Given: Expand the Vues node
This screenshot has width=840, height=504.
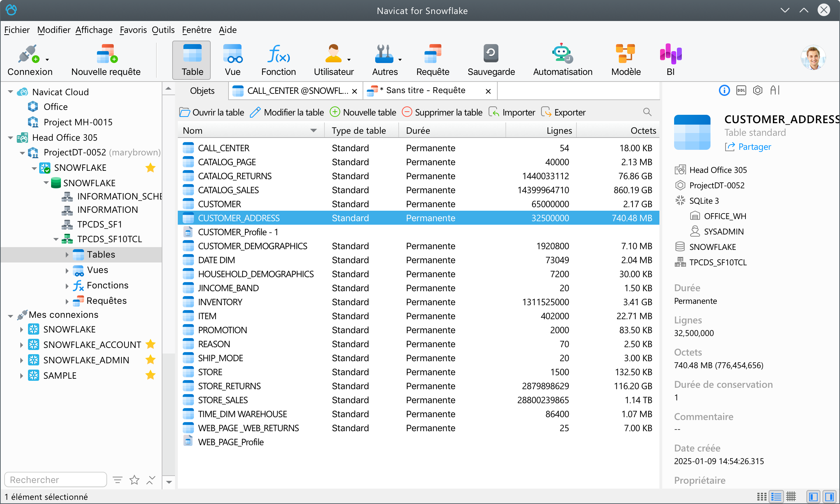Looking at the screenshot, I should pos(67,270).
